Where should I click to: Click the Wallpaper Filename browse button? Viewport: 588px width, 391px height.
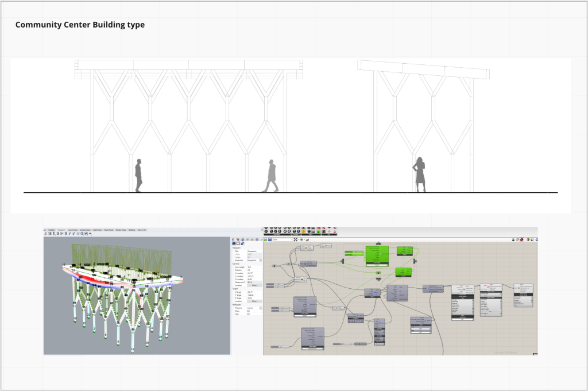coord(260,308)
